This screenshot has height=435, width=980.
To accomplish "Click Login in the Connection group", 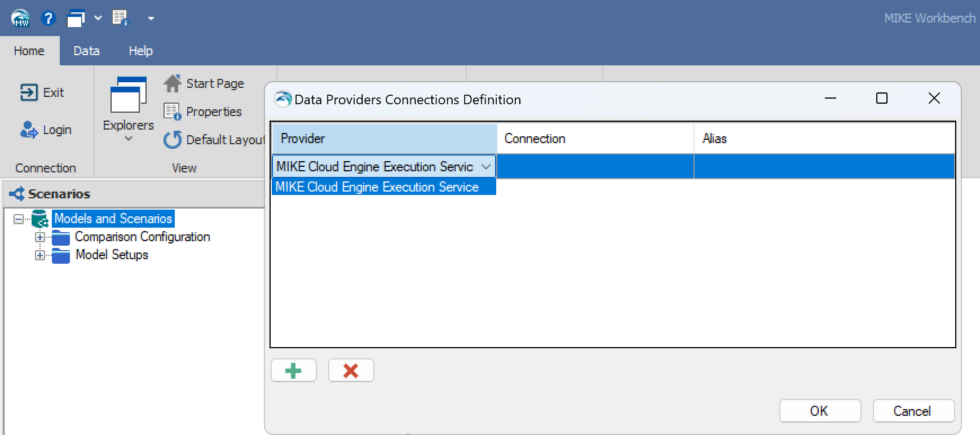I will click(46, 130).
